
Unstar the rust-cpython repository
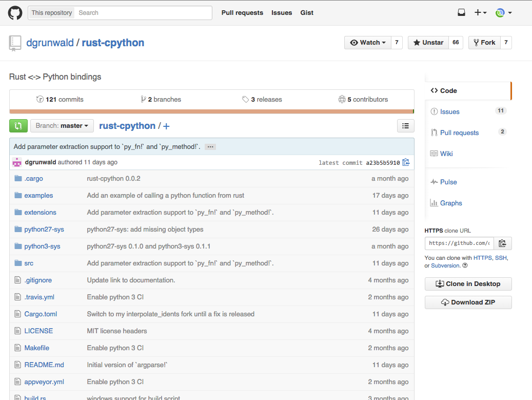428,43
